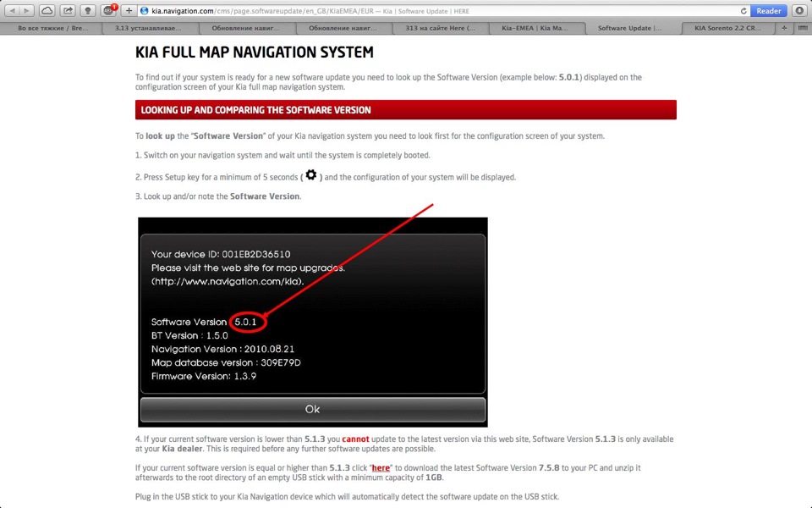Screen dimensions: 812x508
Task: Go back with the browser back arrow
Action: click(x=13, y=10)
